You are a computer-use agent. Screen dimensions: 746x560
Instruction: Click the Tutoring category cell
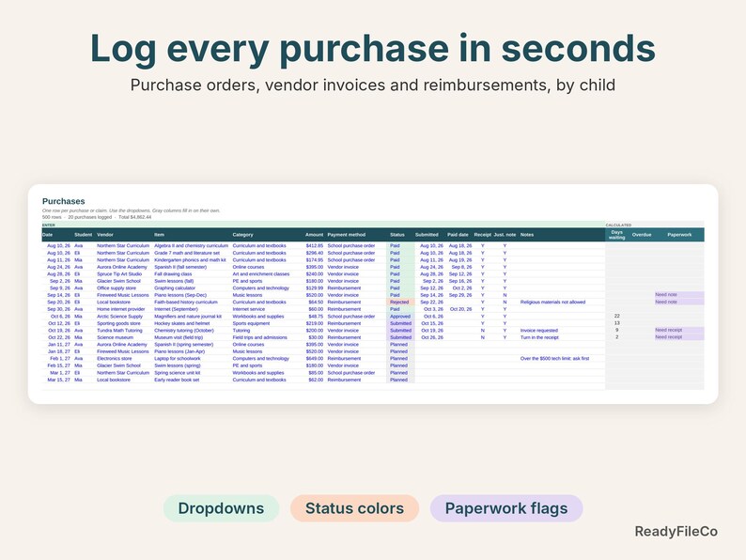(x=241, y=330)
